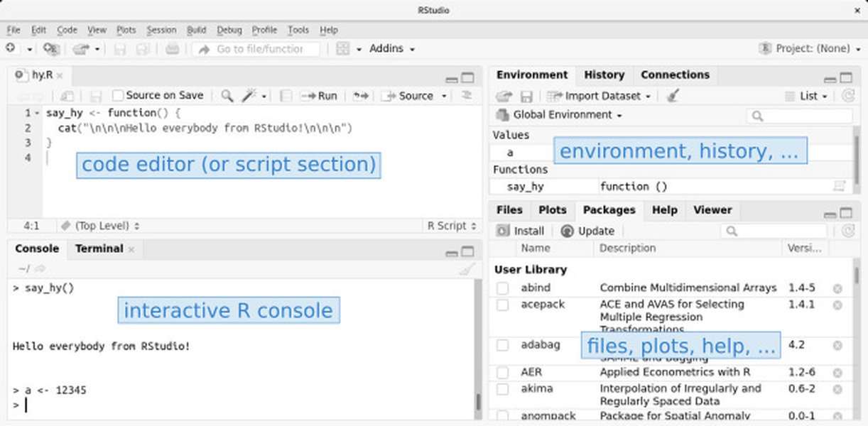868x426 pixels.
Task: Click the Run button
Action: [x=319, y=96]
